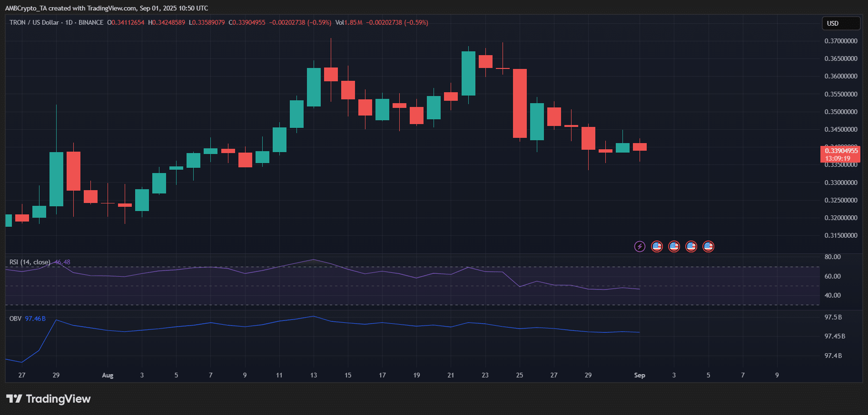Click the leftmost US flag event icon
This screenshot has width=868, height=415.
[x=657, y=246]
